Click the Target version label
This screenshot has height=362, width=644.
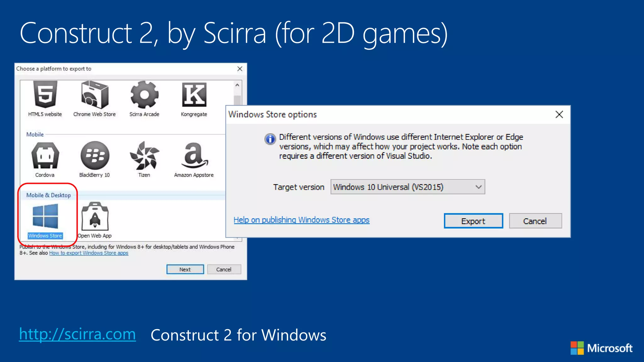(x=299, y=187)
